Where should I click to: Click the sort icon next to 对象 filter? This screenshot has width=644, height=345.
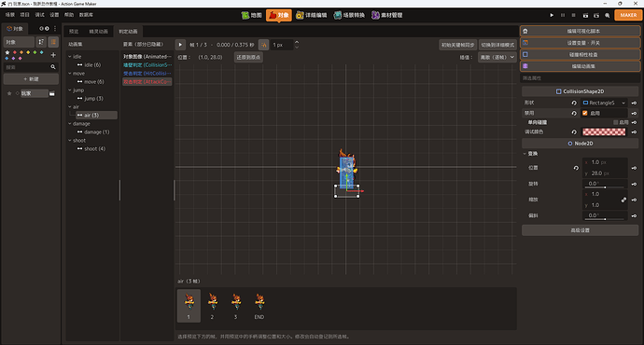coord(41,42)
